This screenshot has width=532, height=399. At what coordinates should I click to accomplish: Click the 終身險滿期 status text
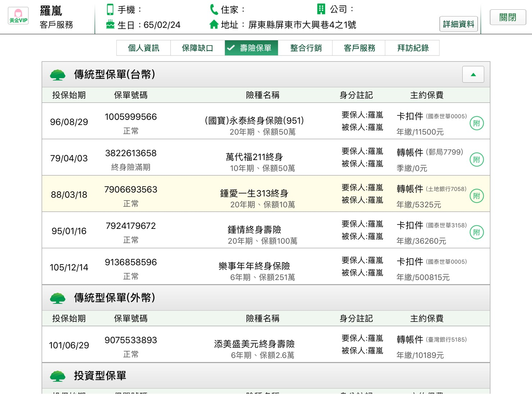point(131,167)
